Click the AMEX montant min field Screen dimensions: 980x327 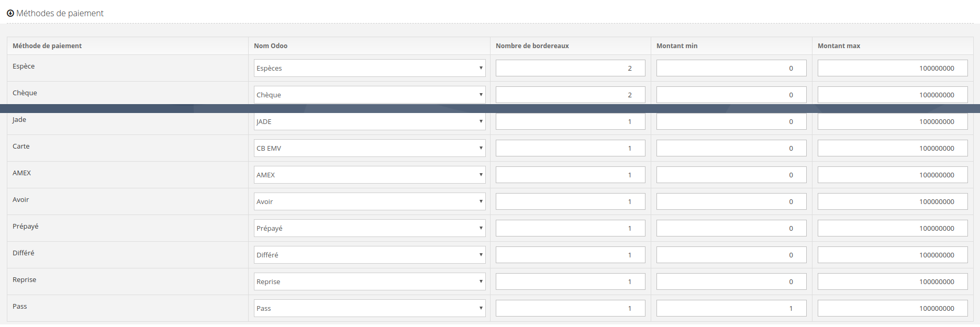[x=731, y=175]
